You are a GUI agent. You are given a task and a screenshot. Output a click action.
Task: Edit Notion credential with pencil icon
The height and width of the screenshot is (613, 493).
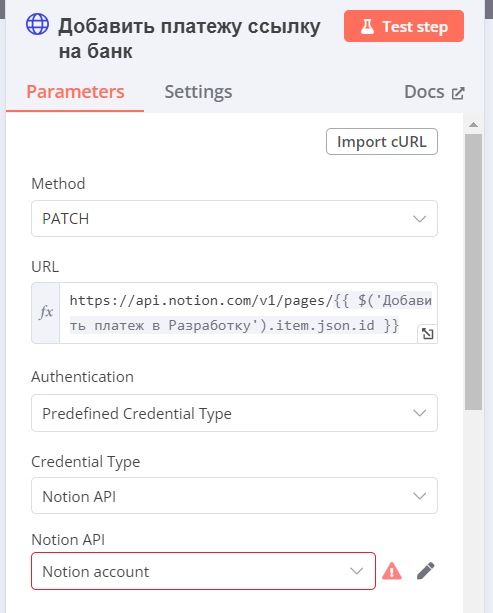pyautogui.click(x=425, y=571)
